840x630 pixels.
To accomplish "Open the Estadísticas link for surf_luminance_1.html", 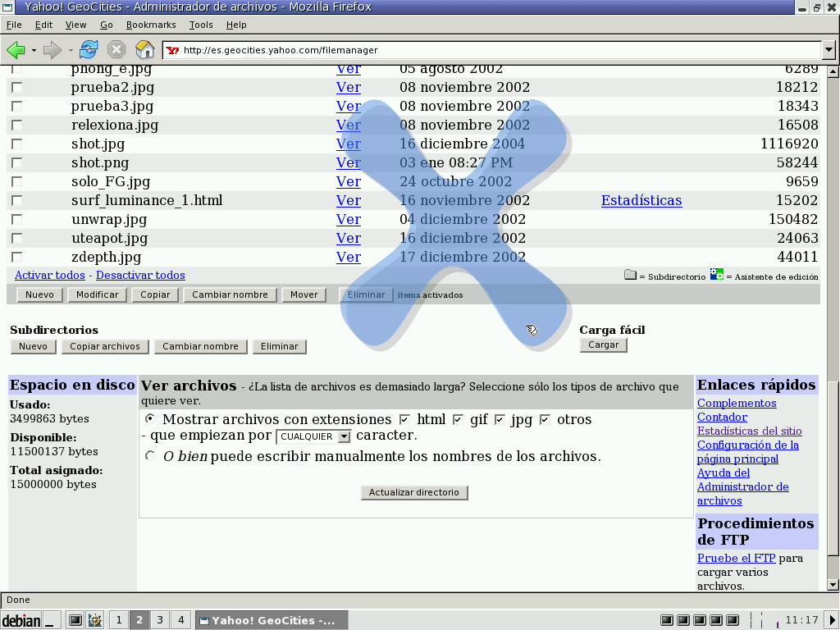I will [641, 200].
